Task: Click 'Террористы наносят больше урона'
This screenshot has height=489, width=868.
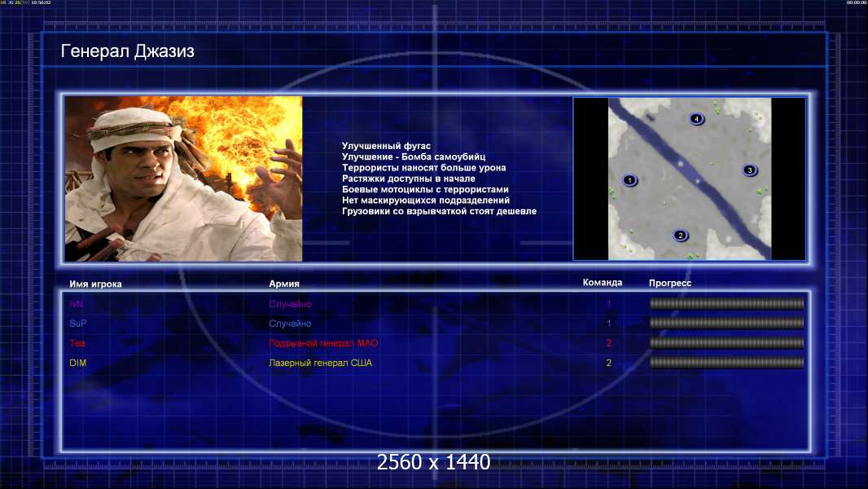Action: coord(423,167)
